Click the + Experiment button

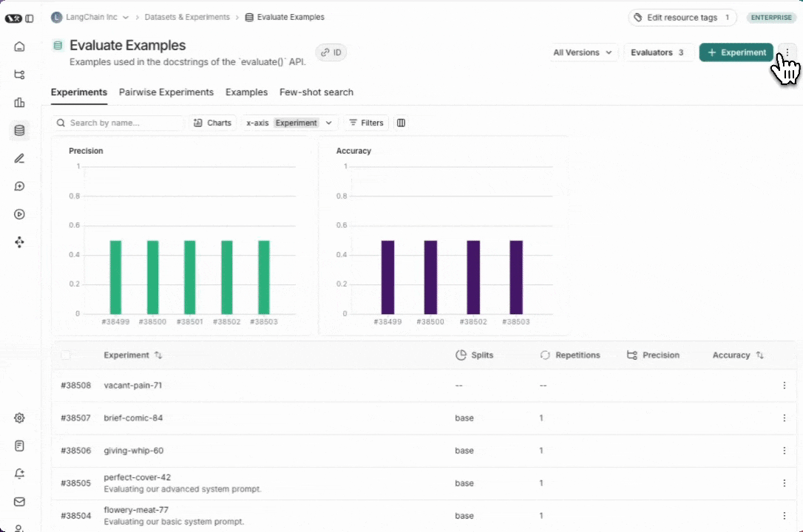[x=736, y=52]
